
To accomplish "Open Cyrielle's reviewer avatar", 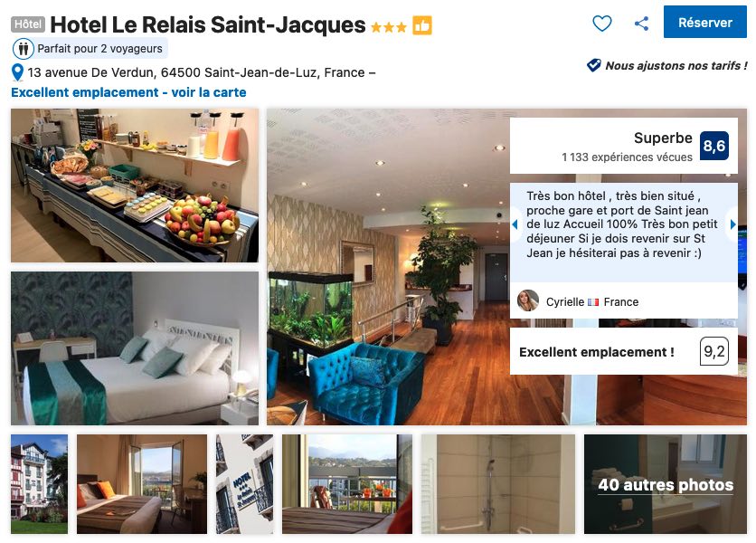I will click(x=527, y=301).
